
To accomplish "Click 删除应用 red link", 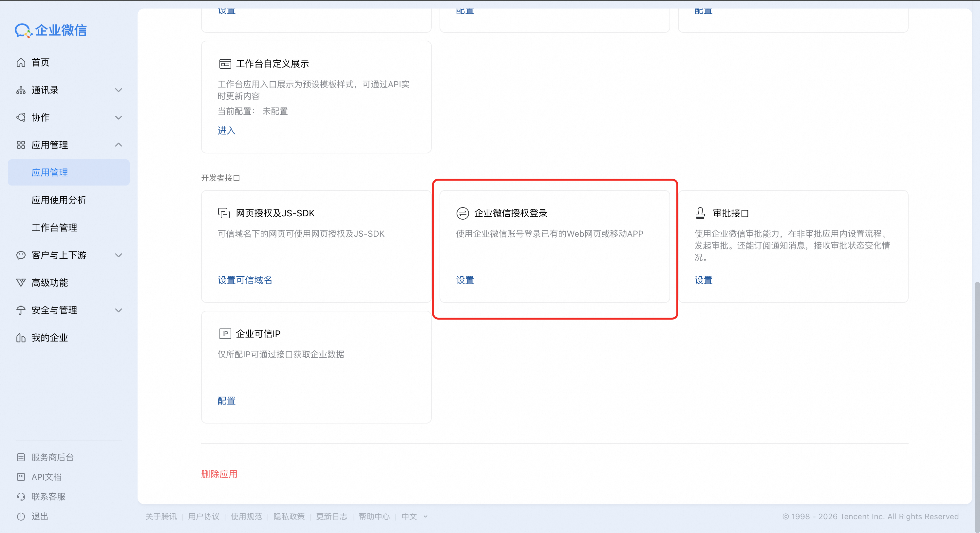I will point(219,474).
